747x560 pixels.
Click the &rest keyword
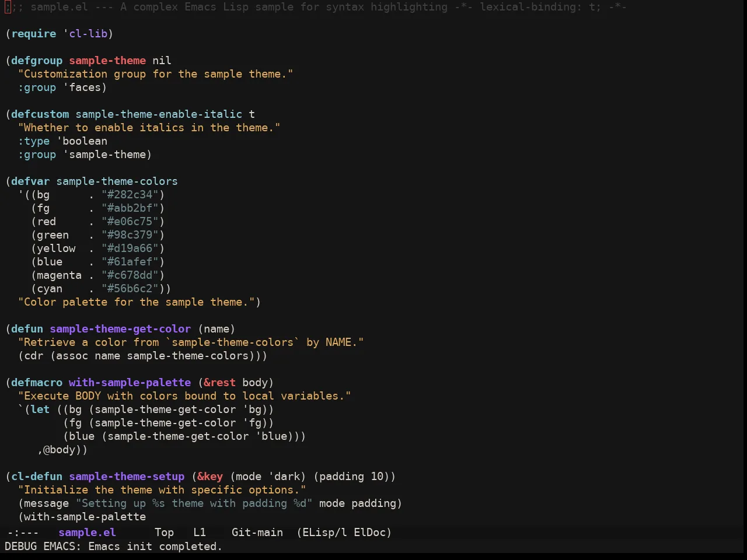(x=220, y=383)
